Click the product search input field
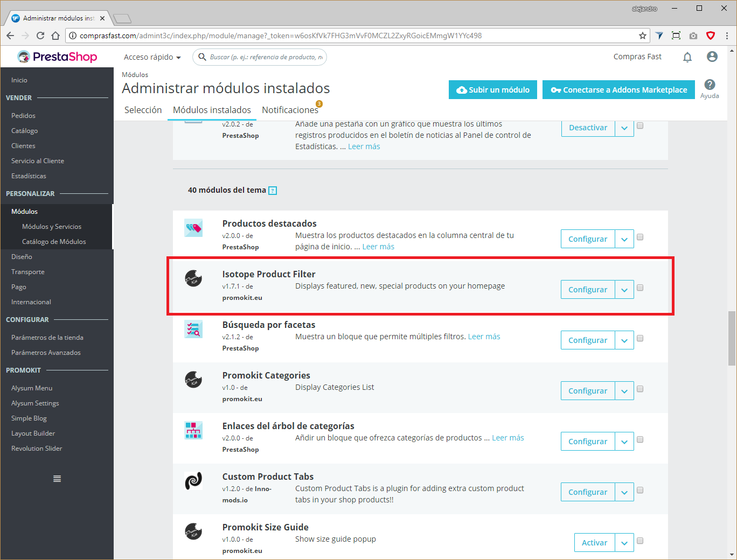The image size is (737, 560). (260, 57)
